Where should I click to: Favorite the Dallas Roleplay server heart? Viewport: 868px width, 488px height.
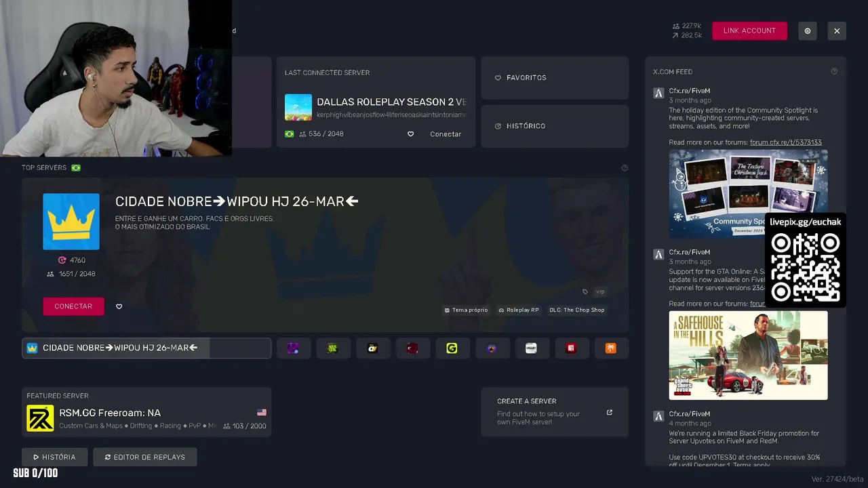[x=410, y=134]
